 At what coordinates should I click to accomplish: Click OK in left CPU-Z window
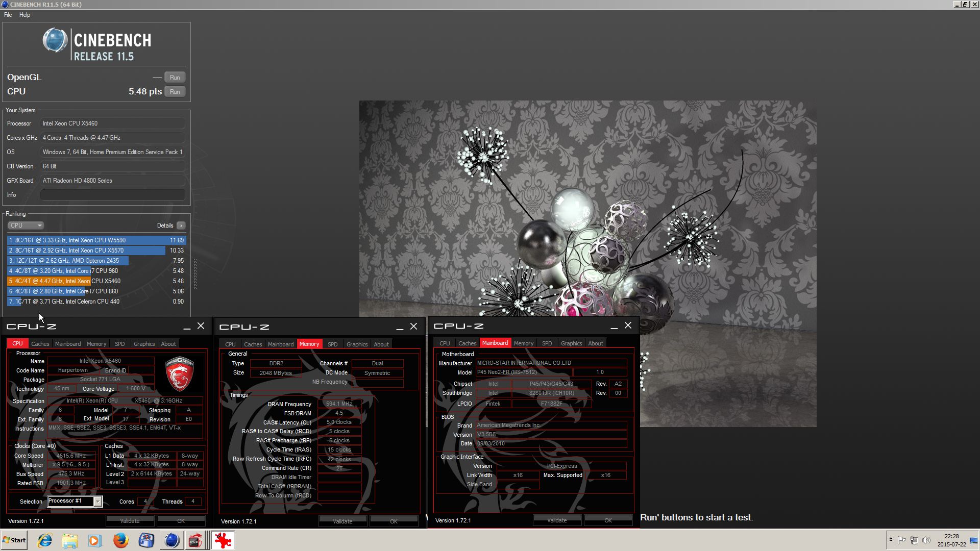click(x=181, y=521)
